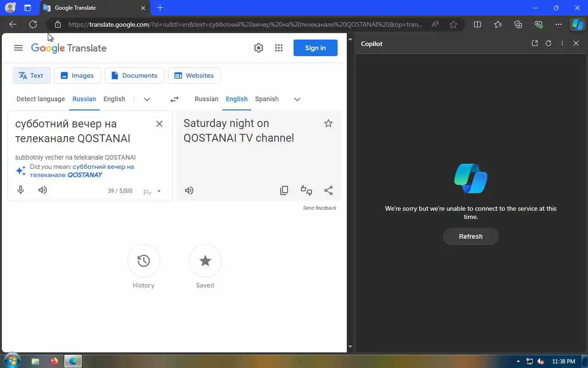Click the blue Sign in button
Image resolution: width=588 pixels, height=368 pixels.
pos(316,48)
